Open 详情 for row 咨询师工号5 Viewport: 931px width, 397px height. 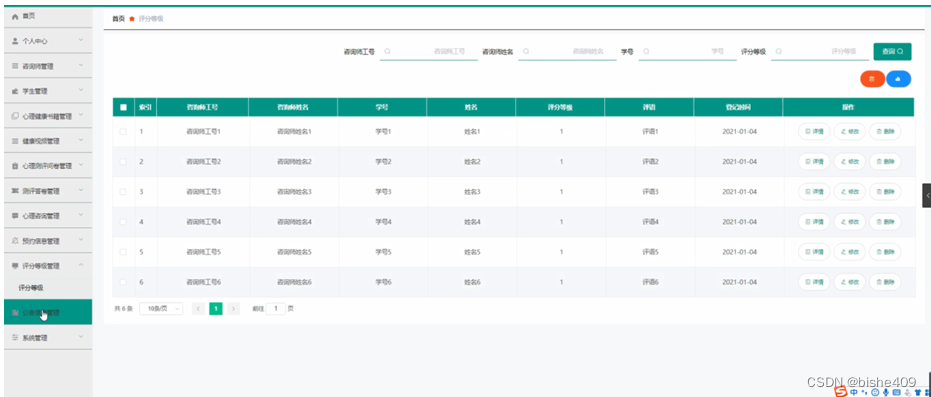coord(814,252)
